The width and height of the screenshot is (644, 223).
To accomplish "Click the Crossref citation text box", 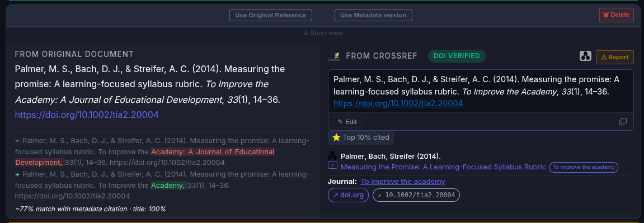I will click(481, 92).
